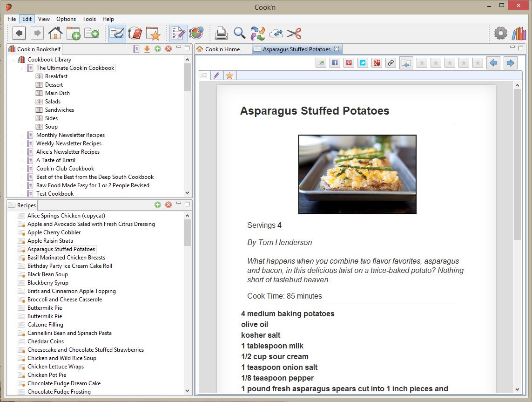Expand Alice's Newsletter Recipes cookbook

click(x=22, y=152)
